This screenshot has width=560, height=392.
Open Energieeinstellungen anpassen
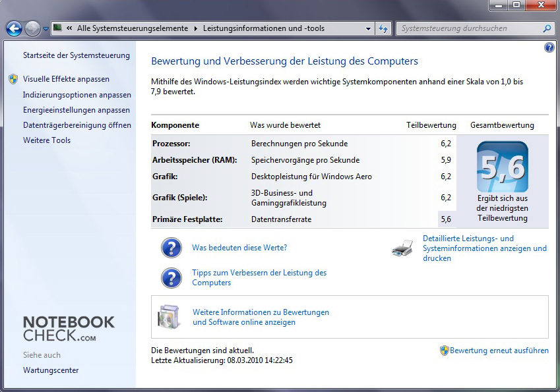[x=77, y=110]
